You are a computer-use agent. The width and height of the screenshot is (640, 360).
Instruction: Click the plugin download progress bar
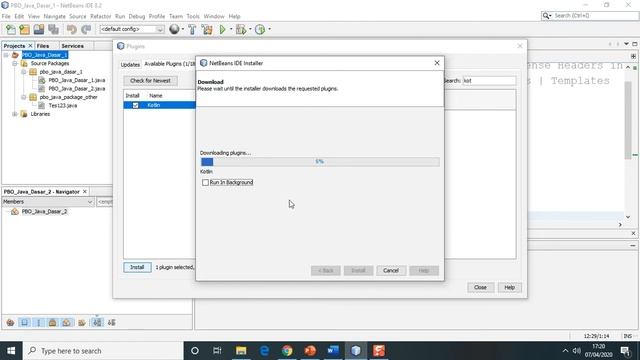(320, 162)
